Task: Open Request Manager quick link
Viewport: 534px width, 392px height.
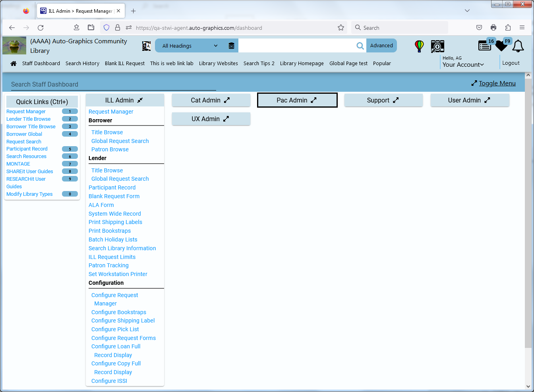Action: coord(26,112)
